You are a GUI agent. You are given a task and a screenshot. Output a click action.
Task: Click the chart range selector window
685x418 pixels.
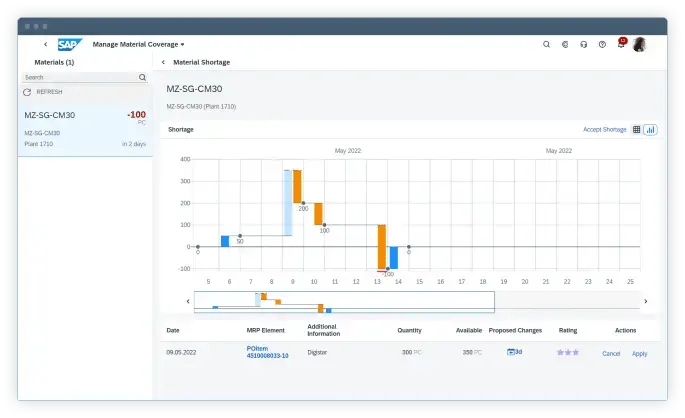(x=344, y=302)
